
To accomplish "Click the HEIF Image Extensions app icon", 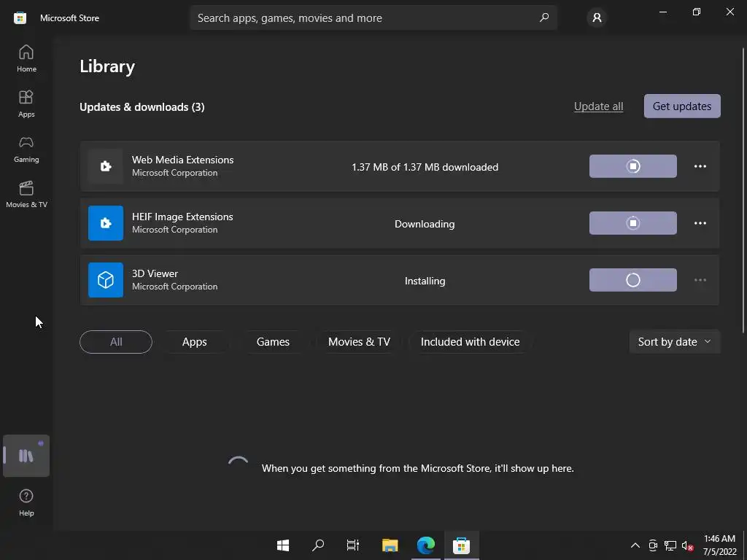I will 106,223.
